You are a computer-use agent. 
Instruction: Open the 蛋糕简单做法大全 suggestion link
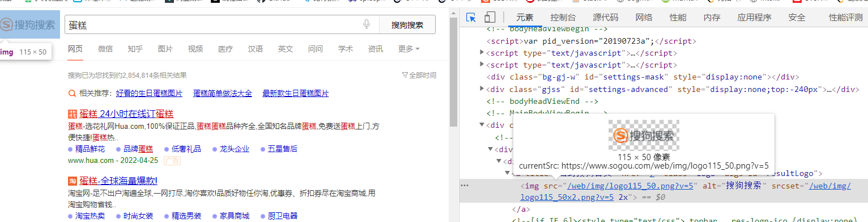[223, 93]
